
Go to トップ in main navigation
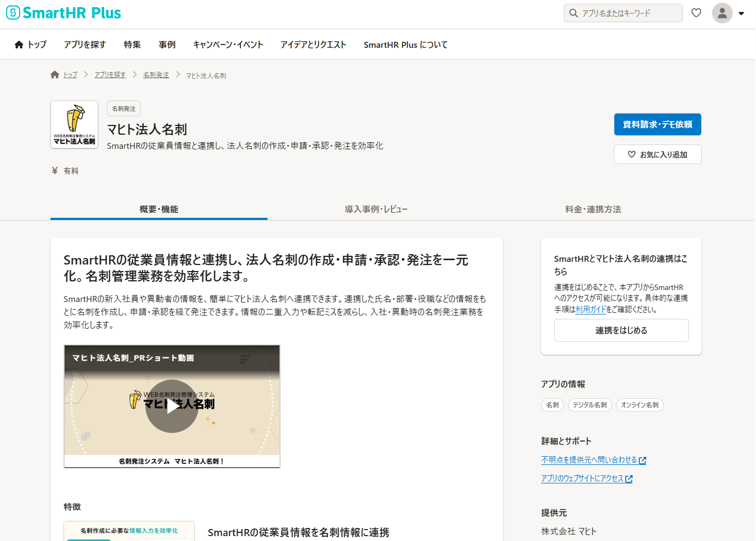click(37, 45)
